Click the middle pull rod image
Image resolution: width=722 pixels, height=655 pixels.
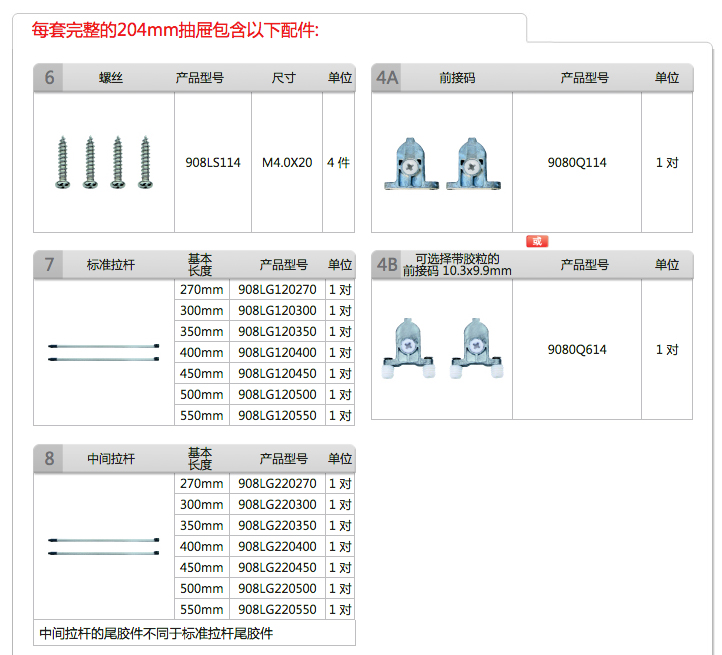coord(104,546)
